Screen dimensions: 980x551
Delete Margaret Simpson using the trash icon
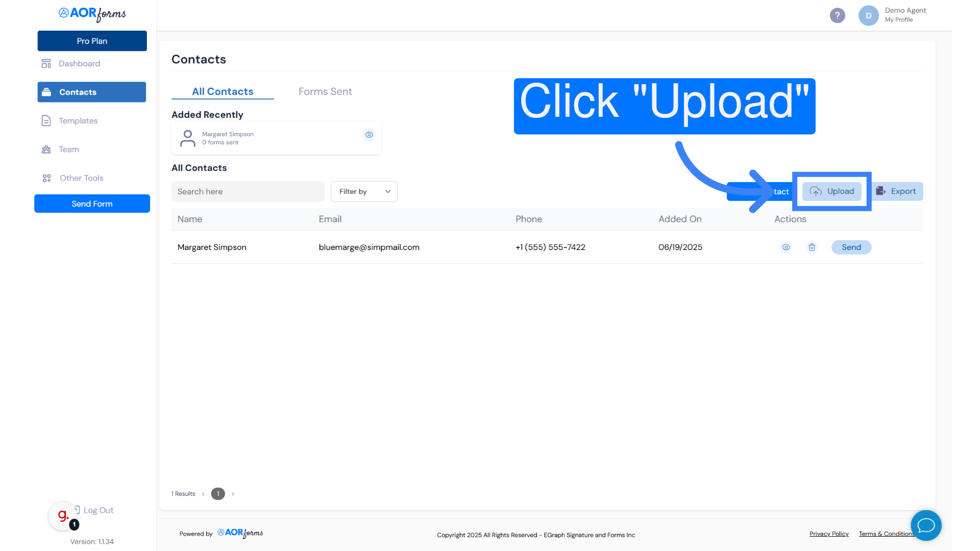click(x=812, y=247)
